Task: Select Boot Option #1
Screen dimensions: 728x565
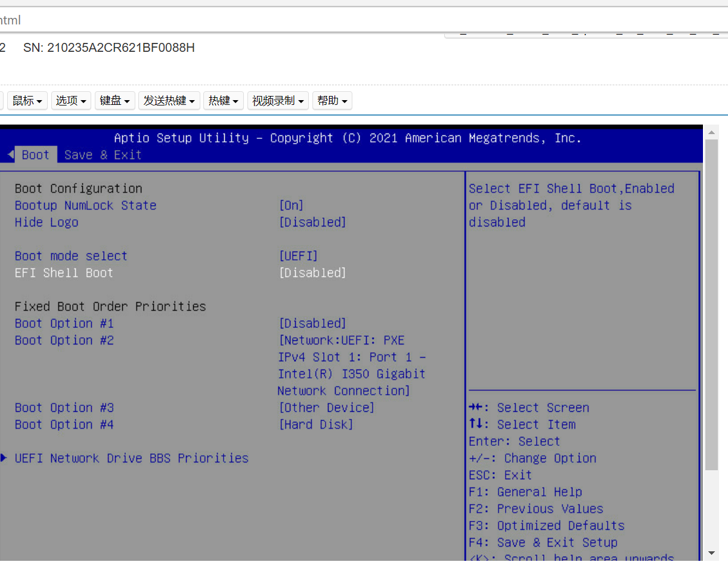Action: (x=64, y=324)
